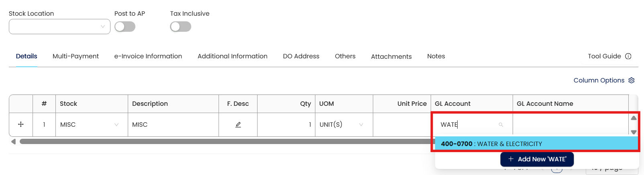The image size is (644, 175).
Task: Open the F. Desc pencil edit icon
Action: pyautogui.click(x=238, y=125)
